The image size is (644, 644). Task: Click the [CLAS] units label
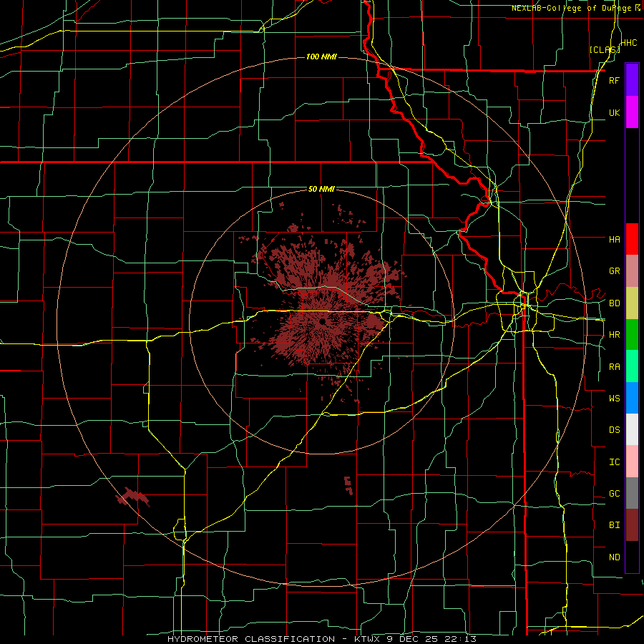pyautogui.click(x=605, y=49)
